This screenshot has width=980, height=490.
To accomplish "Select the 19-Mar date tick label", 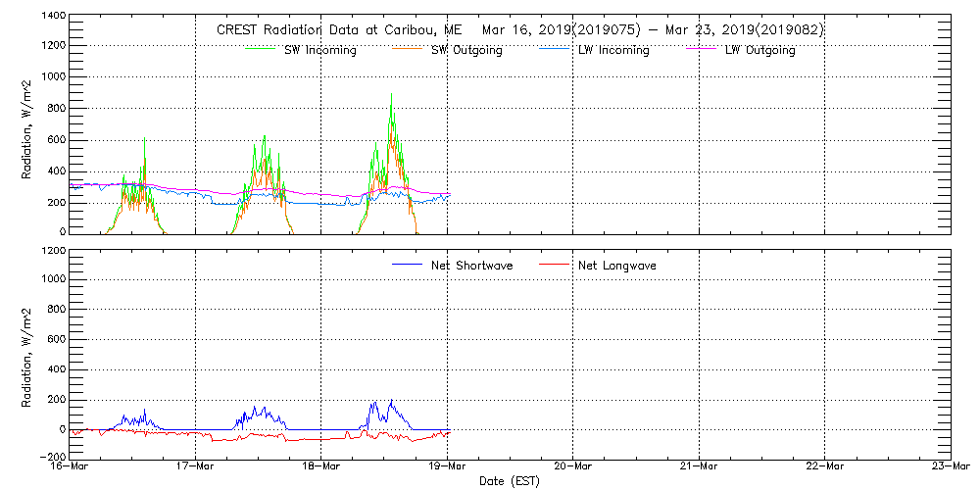I will tap(448, 468).
